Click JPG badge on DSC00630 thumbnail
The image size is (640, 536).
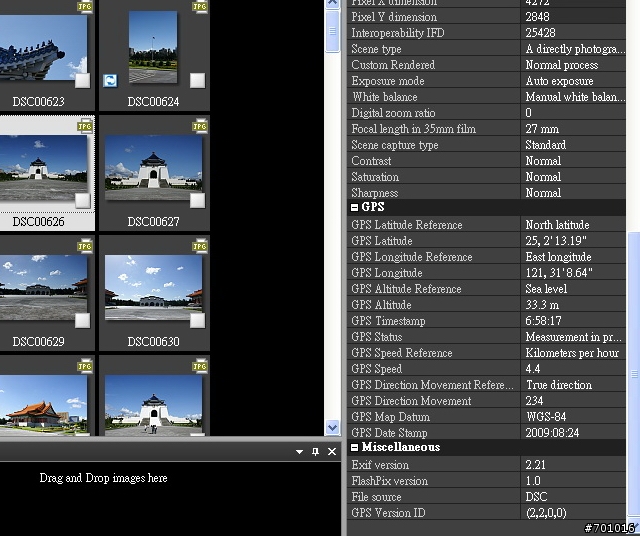[200, 246]
